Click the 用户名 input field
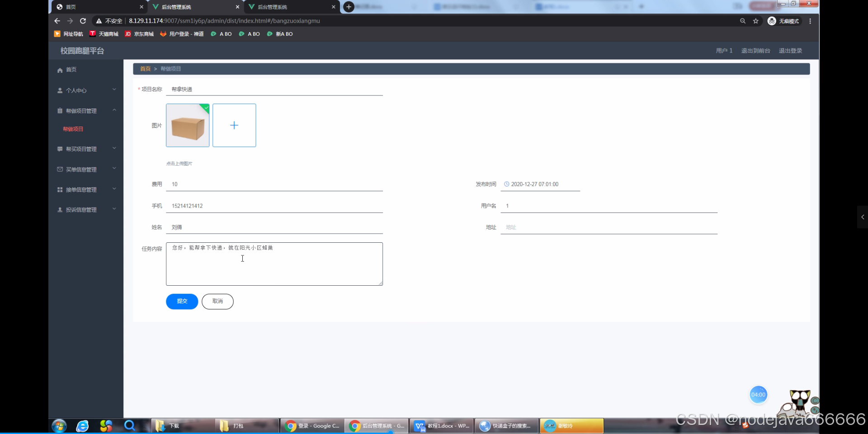Screen dimensions: 868x434 point(609,206)
